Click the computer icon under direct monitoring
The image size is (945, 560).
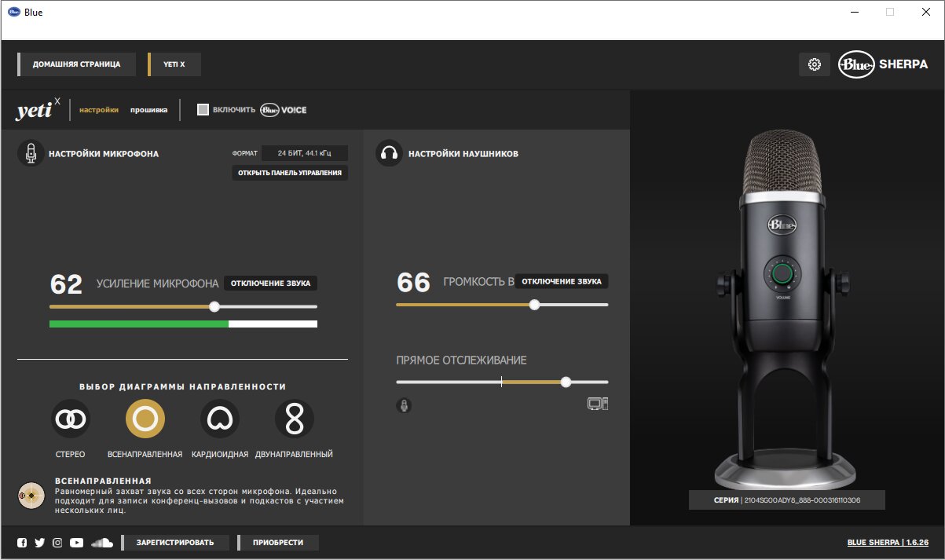(598, 404)
